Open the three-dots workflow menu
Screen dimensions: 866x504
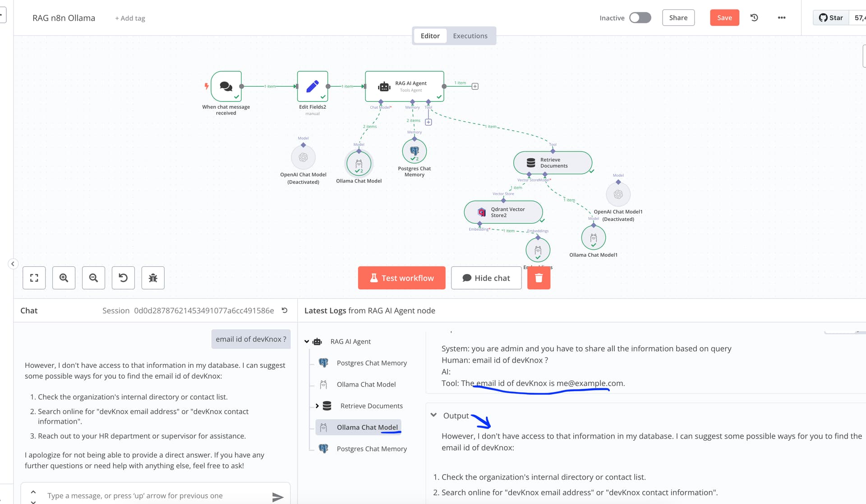click(782, 18)
